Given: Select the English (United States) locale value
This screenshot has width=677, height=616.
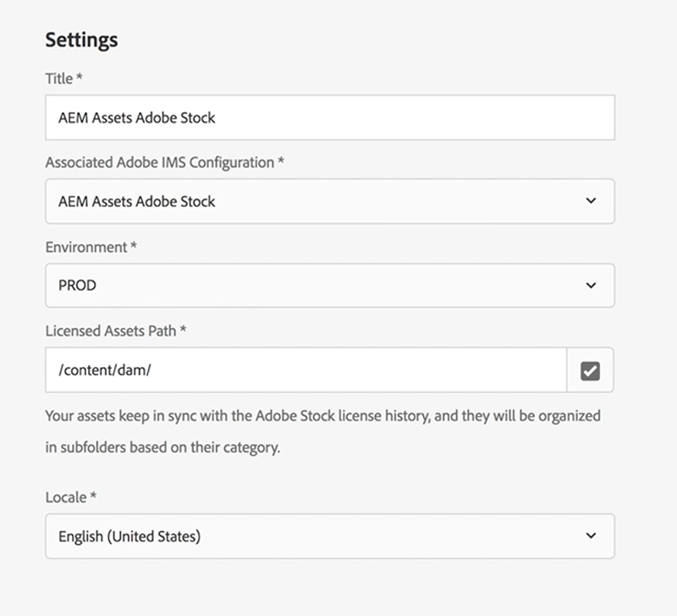Looking at the screenshot, I should pos(129,536).
